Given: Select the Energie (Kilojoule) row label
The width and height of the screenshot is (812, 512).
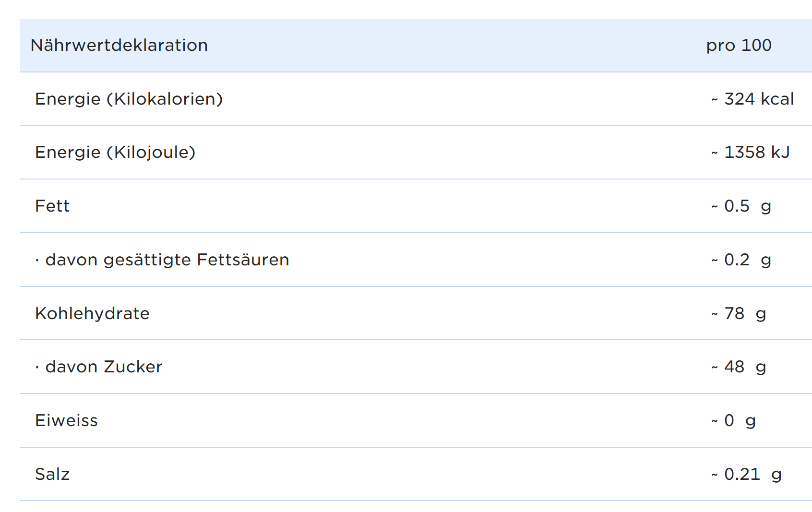Looking at the screenshot, I should click(115, 152).
